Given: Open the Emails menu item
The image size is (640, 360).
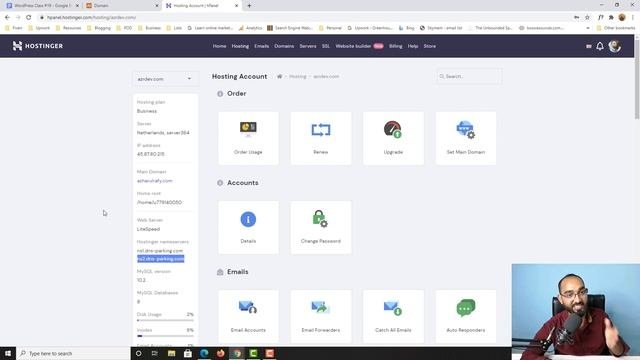Looking at the screenshot, I should [x=262, y=46].
